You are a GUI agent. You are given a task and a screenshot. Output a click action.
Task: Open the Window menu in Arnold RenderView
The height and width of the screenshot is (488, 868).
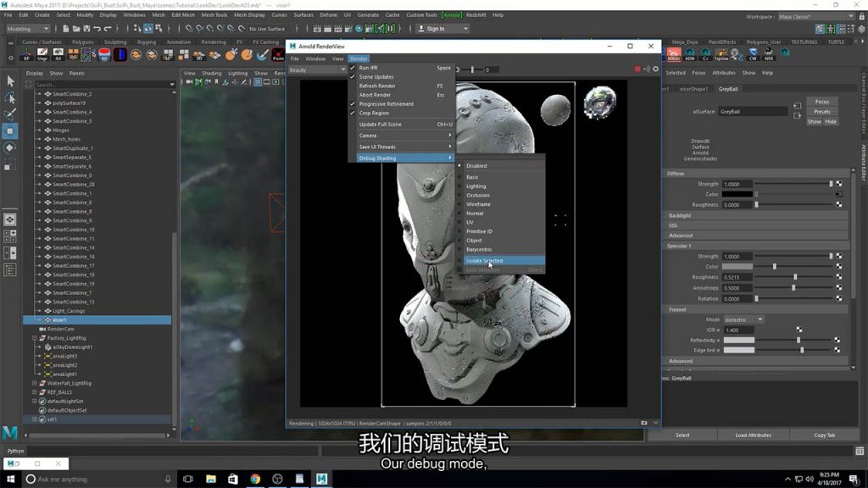point(315,58)
